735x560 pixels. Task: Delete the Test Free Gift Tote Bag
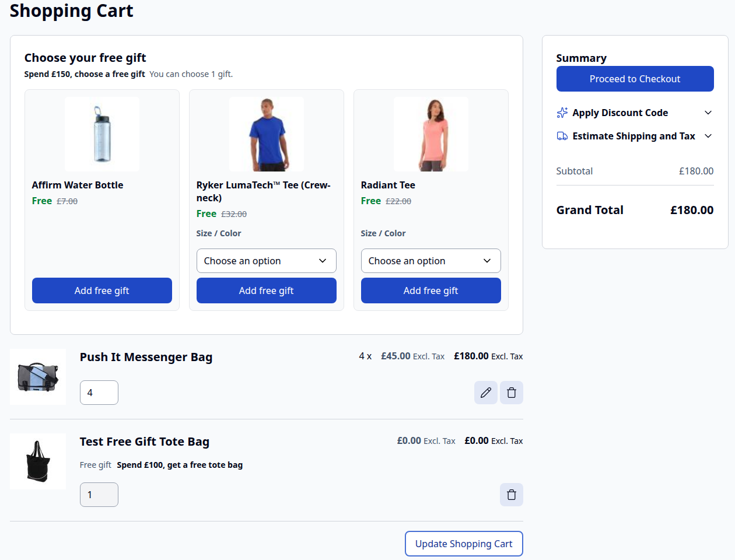coord(512,495)
